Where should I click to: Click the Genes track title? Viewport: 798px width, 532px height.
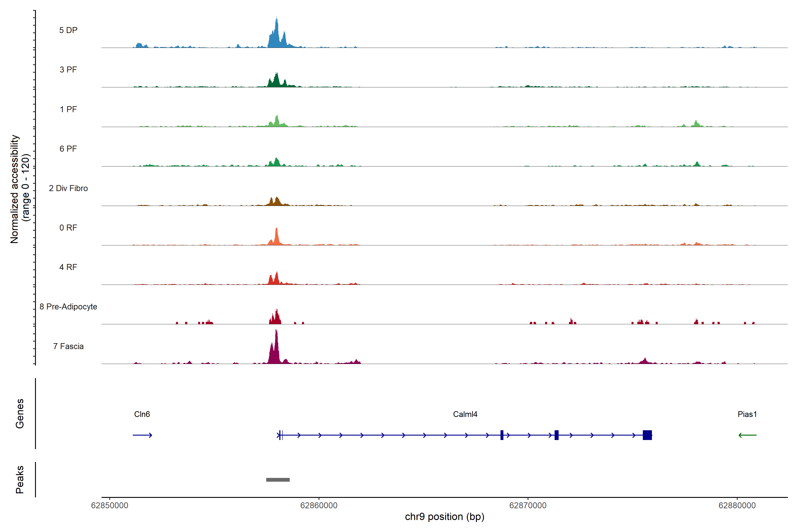pyautogui.click(x=20, y=413)
